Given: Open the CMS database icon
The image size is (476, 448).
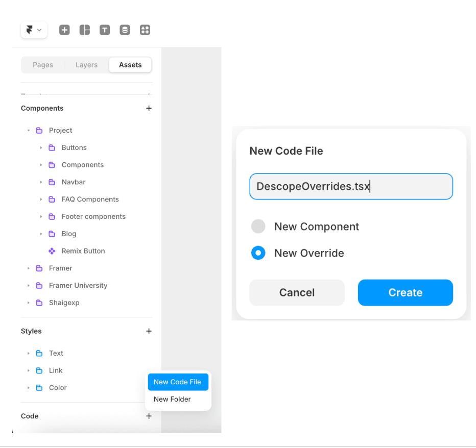Looking at the screenshot, I should tap(125, 30).
